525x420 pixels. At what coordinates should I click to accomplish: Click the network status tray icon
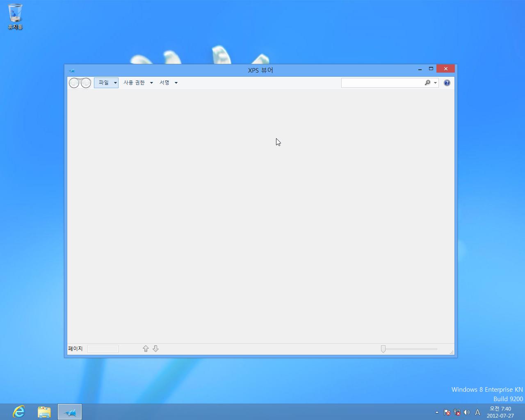pyautogui.click(x=457, y=412)
